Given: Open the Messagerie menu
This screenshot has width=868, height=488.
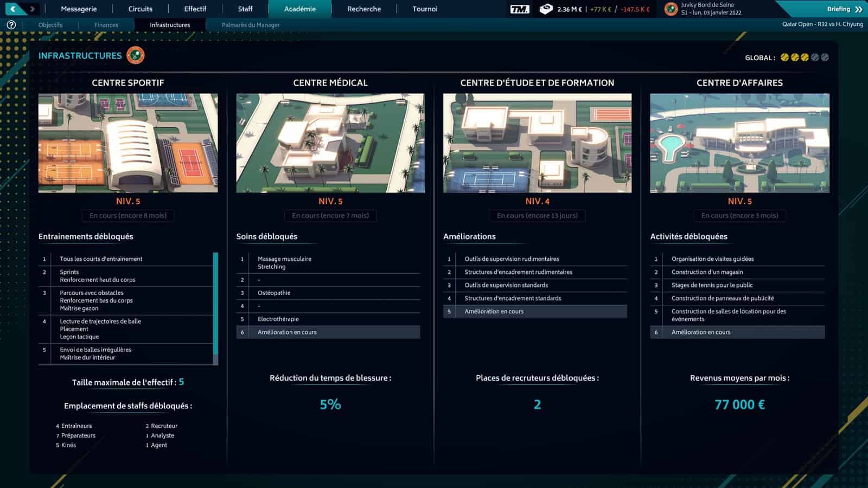Looking at the screenshot, I should [x=79, y=9].
